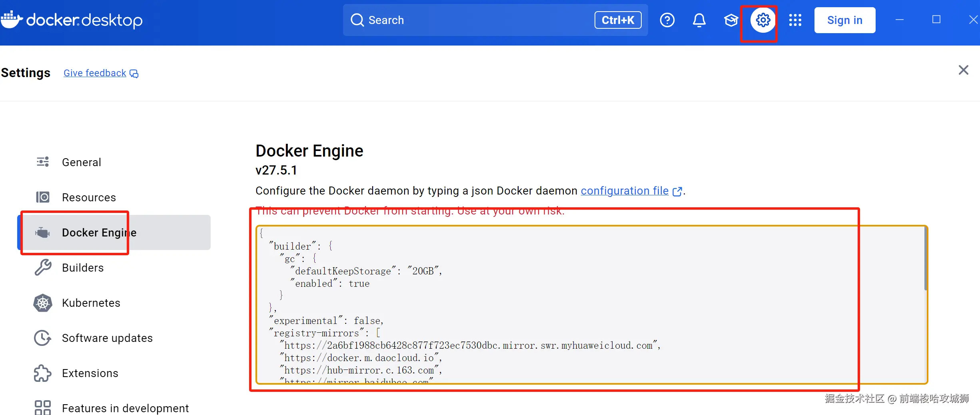Open the notifications bell

pyautogui.click(x=699, y=20)
